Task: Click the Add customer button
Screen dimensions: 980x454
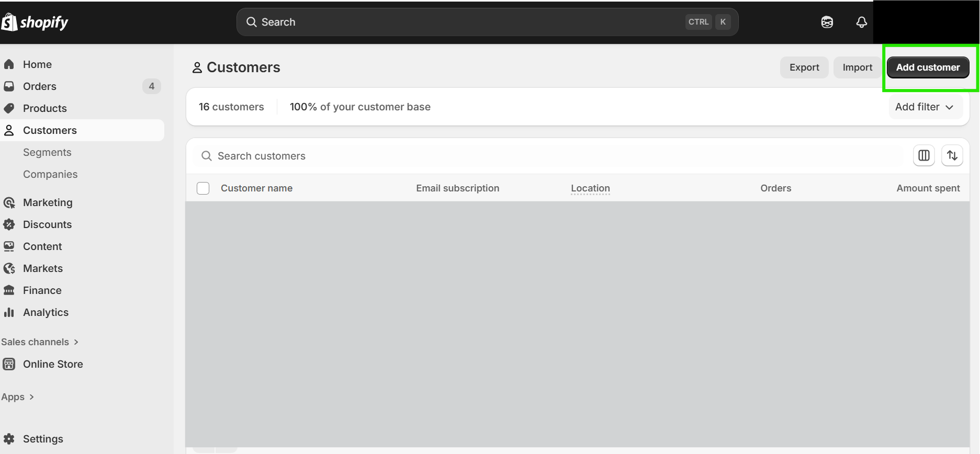Action: 928,67
